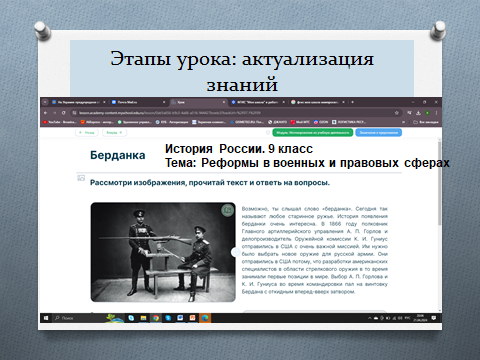The image size is (480, 360).
Task: Click the page vertical scrollbar
Action: (x=439, y=183)
